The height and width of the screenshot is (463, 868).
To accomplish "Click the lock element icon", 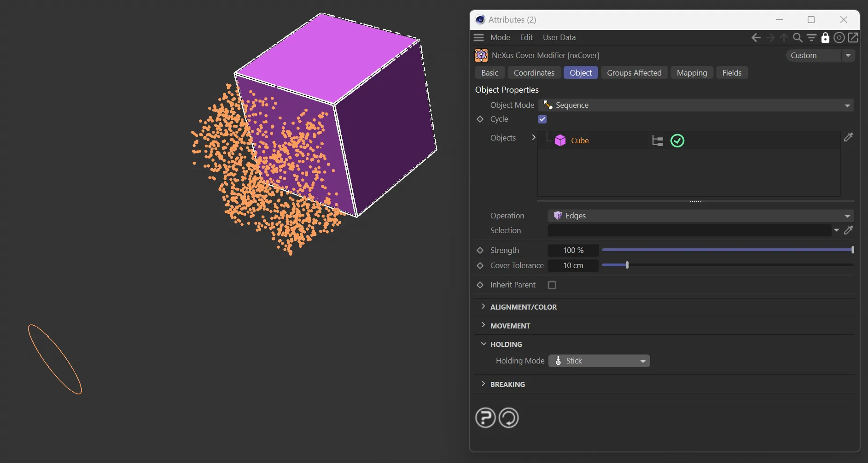I will pos(825,38).
